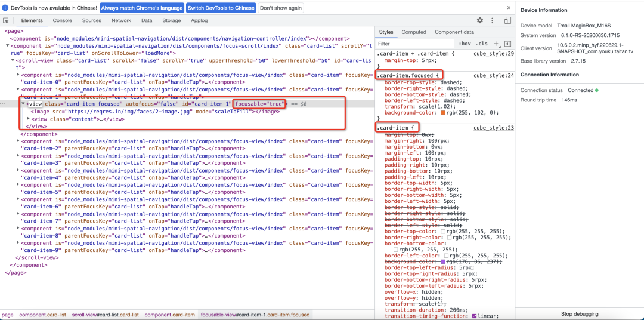Toggle the .cls class editor button
Viewport: 644px width, 320px height.
pos(481,44)
